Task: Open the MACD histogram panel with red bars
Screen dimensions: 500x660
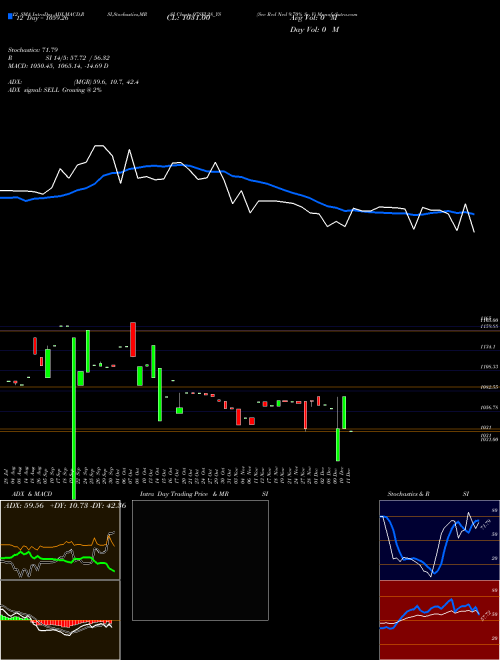Action: (x=60, y=620)
